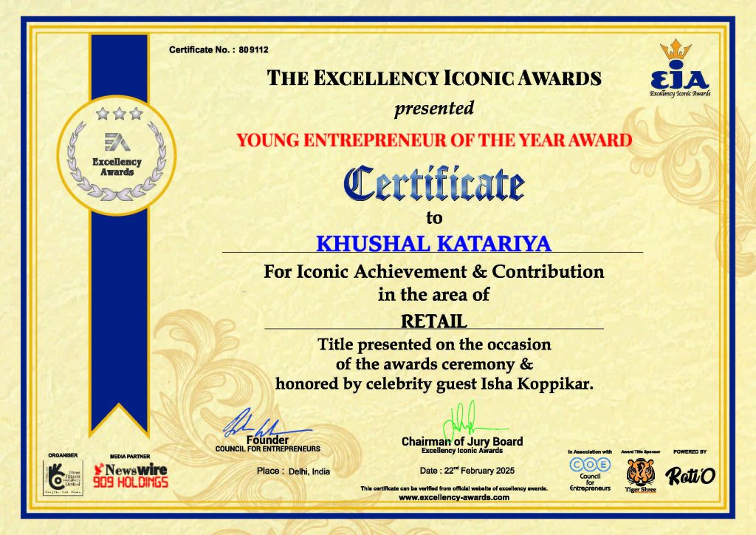
Task: Click the organiser hand logo
Action: [63, 477]
